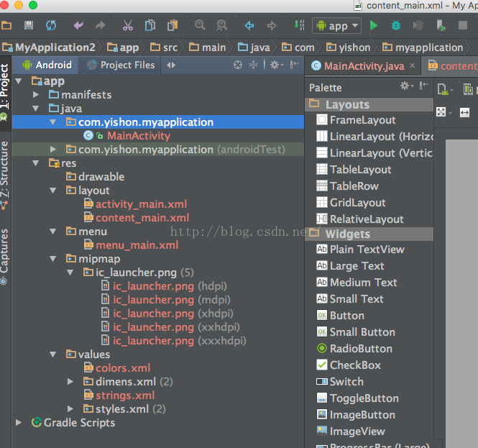Hide the Palette panel icon
This screenshot has width=478, height=448.
pos(424,86)
